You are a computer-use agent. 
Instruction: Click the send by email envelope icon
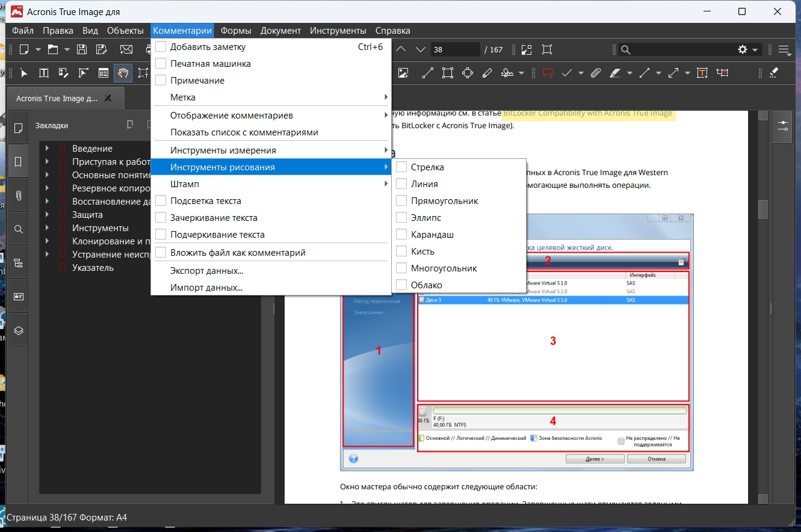pos(126,49)
